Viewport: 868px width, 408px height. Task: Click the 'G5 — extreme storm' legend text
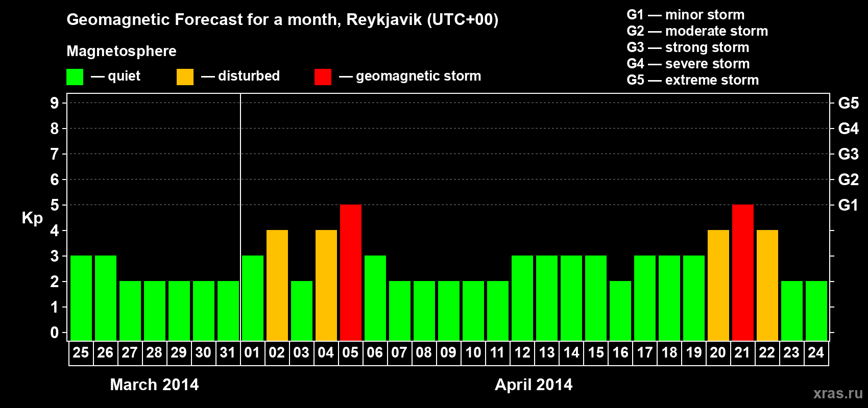692,80
